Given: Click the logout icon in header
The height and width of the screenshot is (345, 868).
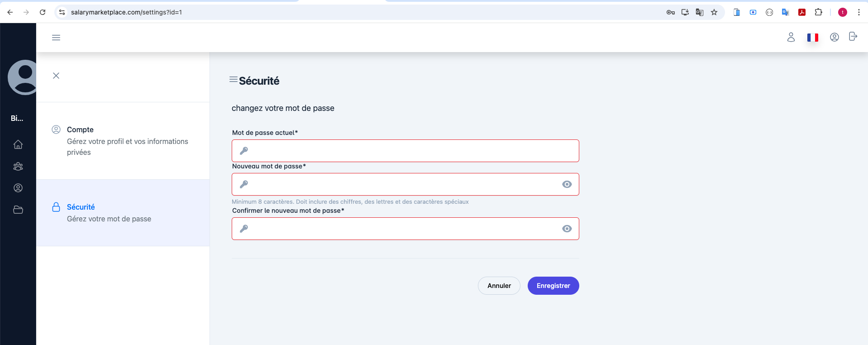Looking at the screenshot, I should tap(853, 37).
